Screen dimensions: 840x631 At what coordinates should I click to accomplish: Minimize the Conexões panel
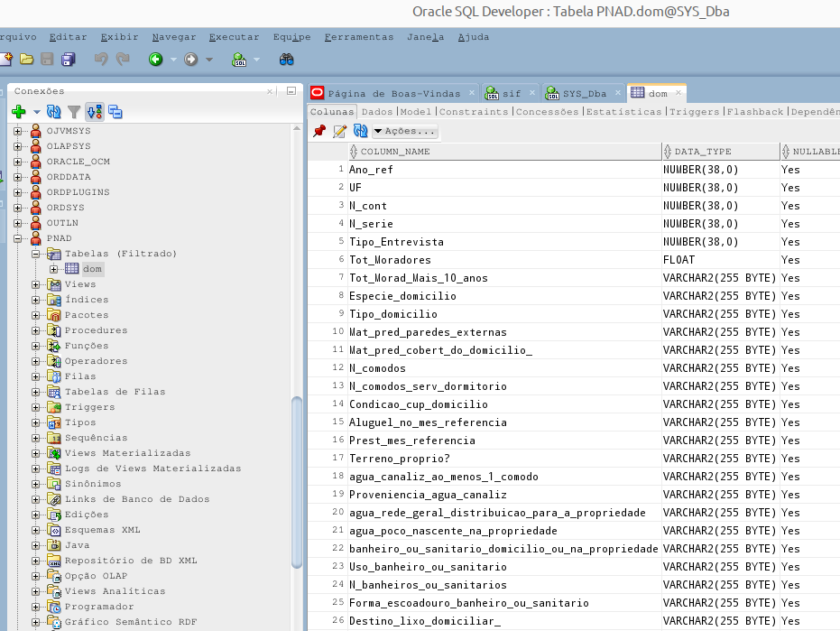[x=291, y=91]
